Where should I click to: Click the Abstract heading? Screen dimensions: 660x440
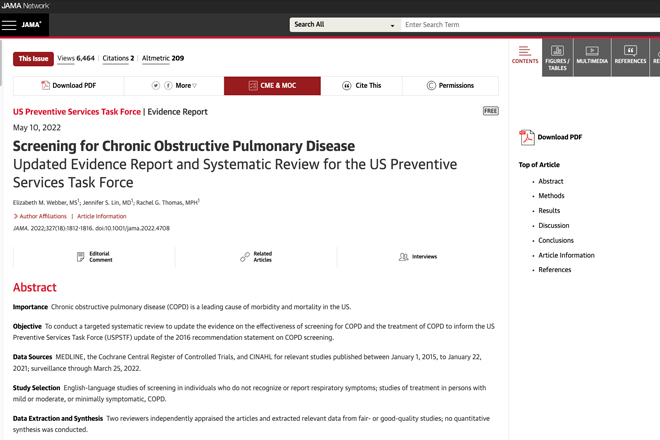[35, 287]
